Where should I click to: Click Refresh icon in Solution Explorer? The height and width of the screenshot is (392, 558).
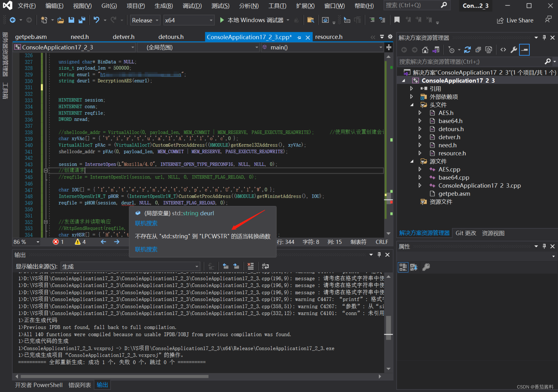467,50
